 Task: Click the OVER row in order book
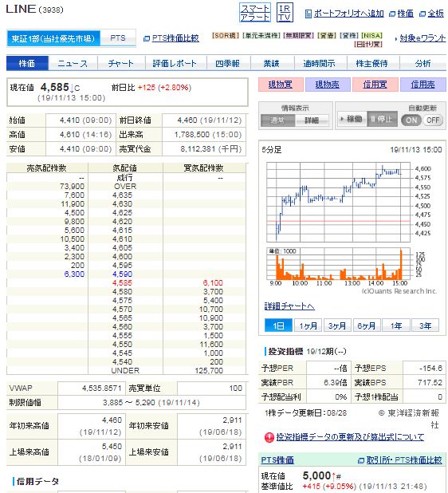(126, 187)
